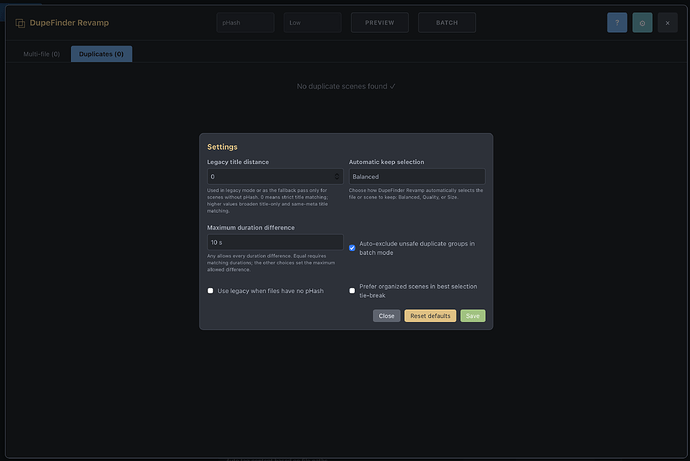Click the Close button in Settings

[386, 316]
